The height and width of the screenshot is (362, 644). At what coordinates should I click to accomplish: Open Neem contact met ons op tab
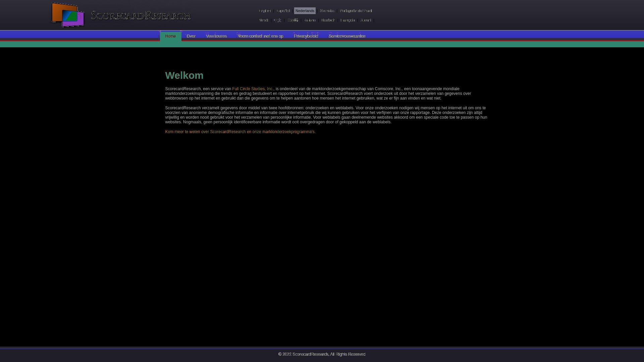(260, 36)
